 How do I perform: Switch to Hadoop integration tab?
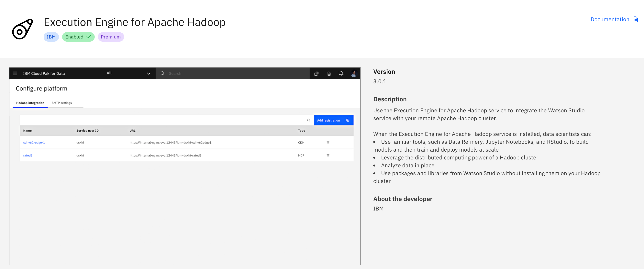click(x=30, y=103)
